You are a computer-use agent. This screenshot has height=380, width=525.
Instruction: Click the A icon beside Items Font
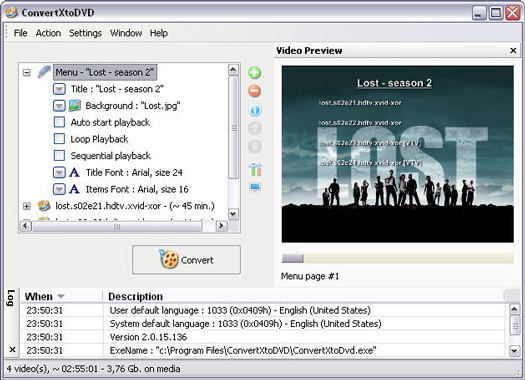[74, 189]
